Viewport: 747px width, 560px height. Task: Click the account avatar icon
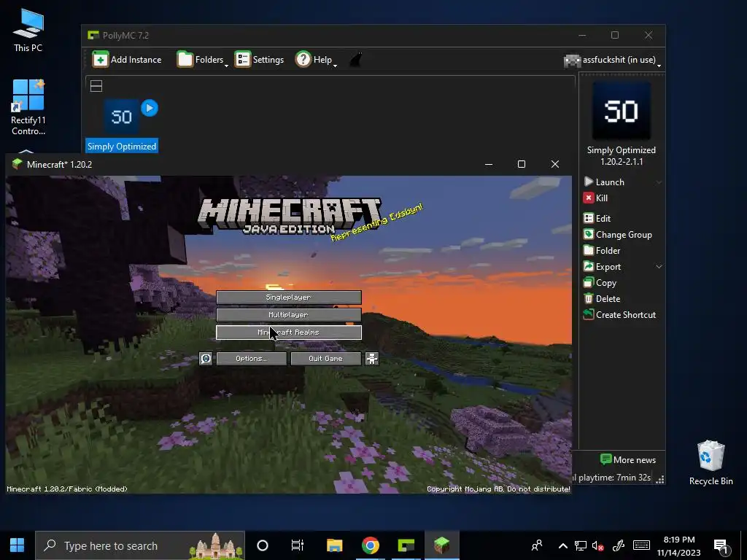[572, 61]
